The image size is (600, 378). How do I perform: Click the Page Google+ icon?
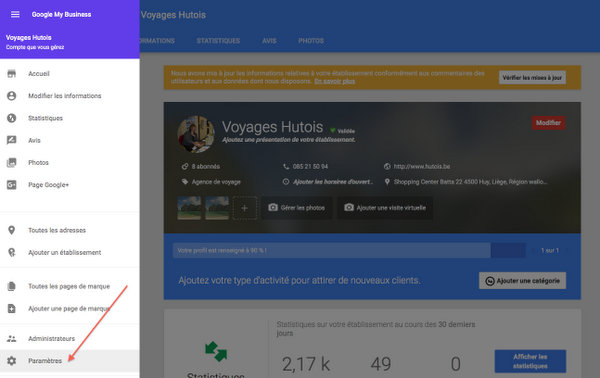tap(11, 185)
